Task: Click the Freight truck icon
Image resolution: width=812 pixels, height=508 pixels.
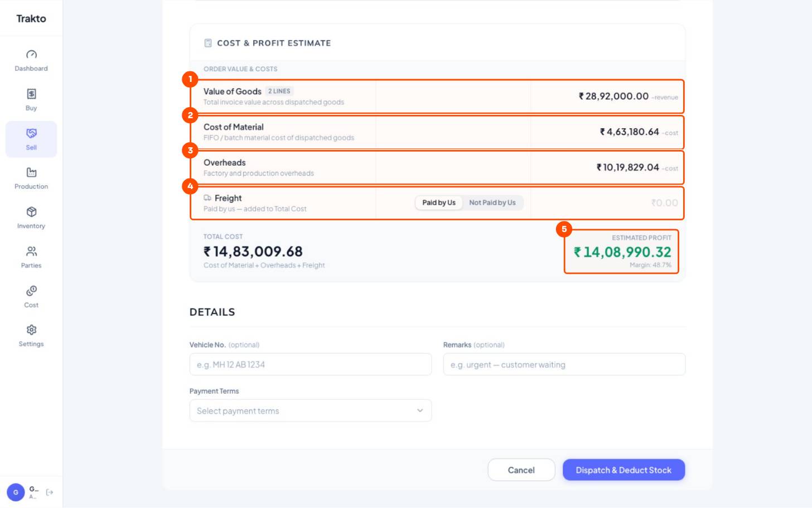Action: [x=207, y=198]
